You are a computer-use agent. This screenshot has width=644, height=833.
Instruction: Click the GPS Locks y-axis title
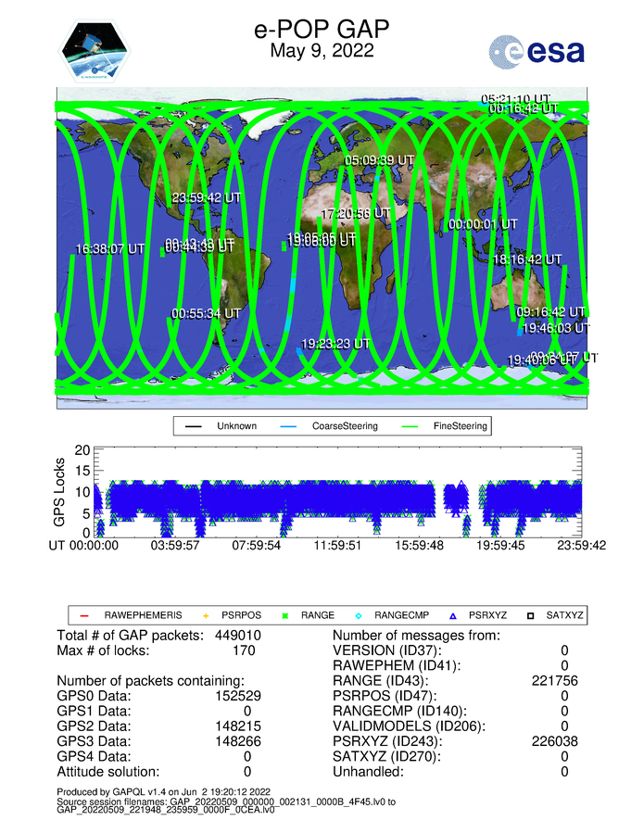61,491
